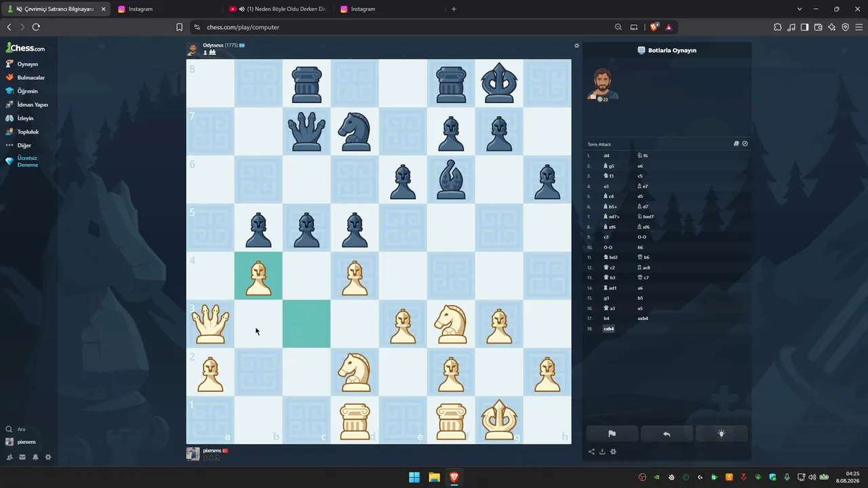Open game panel settings gear
Image resolution: width=868 pixels, height=488 pixels.
[613, 451]
